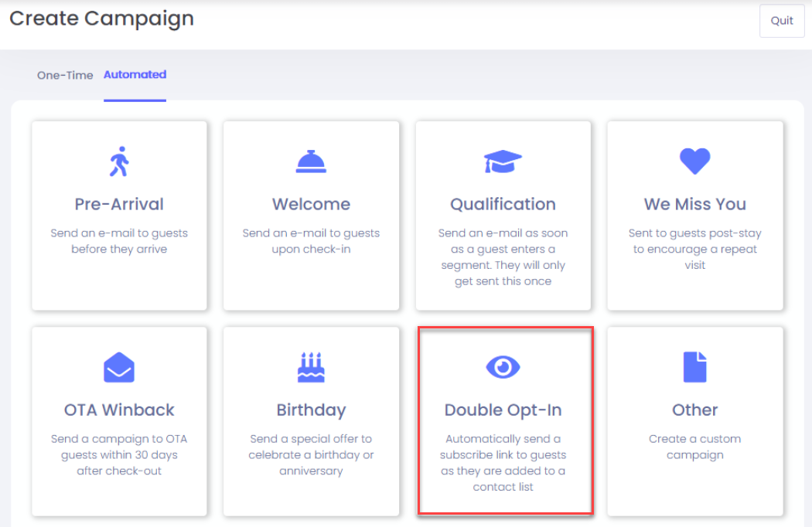Screen dimensions: 812x527
Task: Choose the Double Opt-In title
Action: (503, 410)
